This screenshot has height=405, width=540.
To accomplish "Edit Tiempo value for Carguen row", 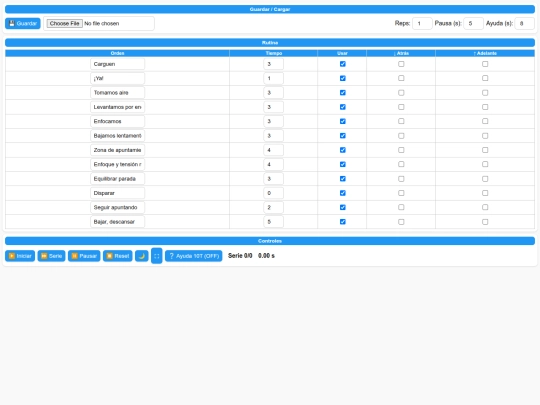I will click(273, 64).
